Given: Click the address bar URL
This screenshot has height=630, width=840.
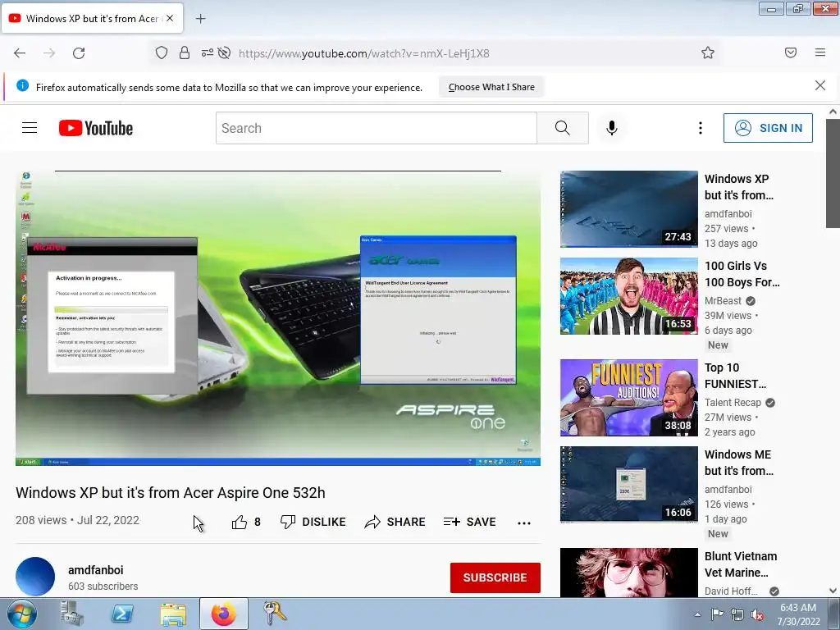Looking at the screenshot, I should pyautogui.click(x=363, y=53).
